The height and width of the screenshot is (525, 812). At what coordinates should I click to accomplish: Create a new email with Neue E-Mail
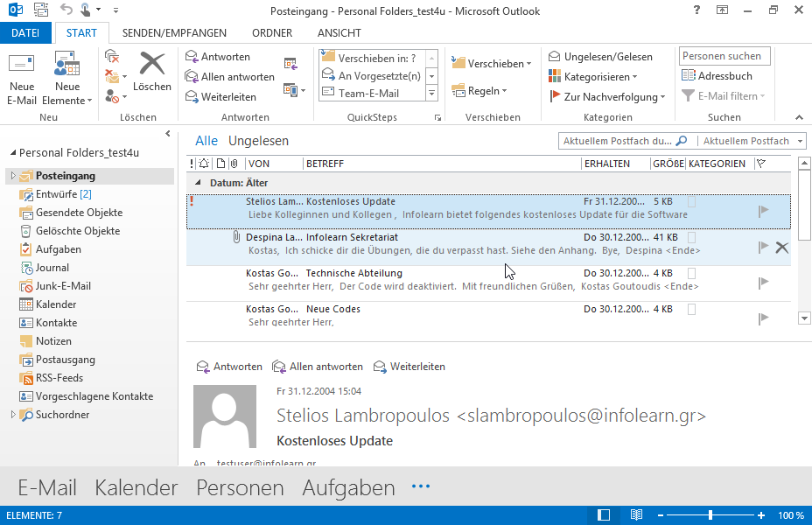[x=22, y=79]
